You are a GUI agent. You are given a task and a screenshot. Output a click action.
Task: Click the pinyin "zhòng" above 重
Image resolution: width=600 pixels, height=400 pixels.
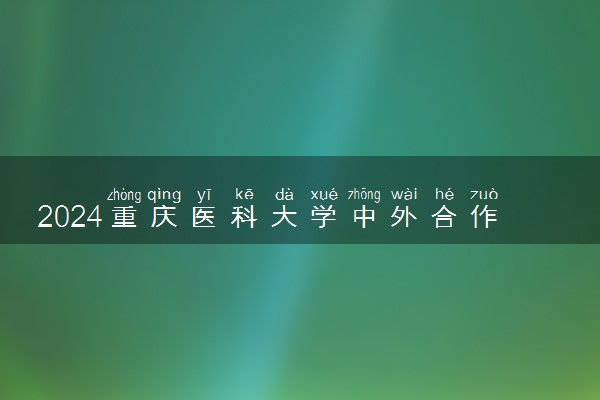click(x=124, y=195)
